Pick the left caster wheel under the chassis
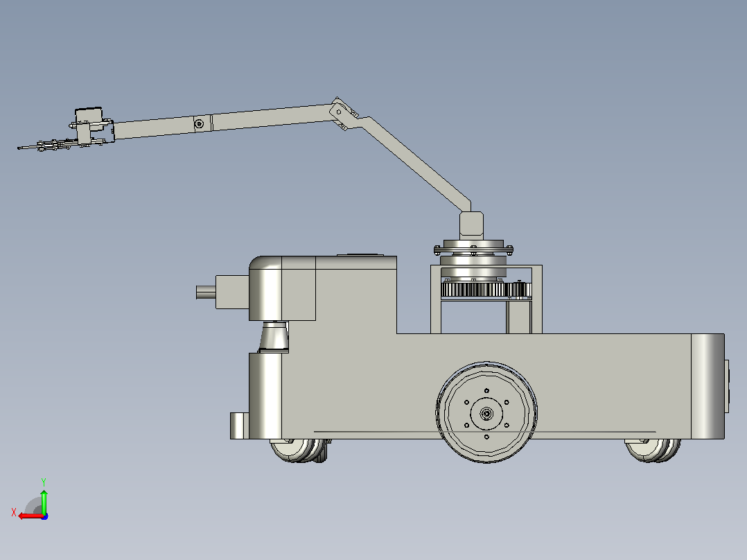The height and width of the screenshot is (560, 747). (299, 450)
